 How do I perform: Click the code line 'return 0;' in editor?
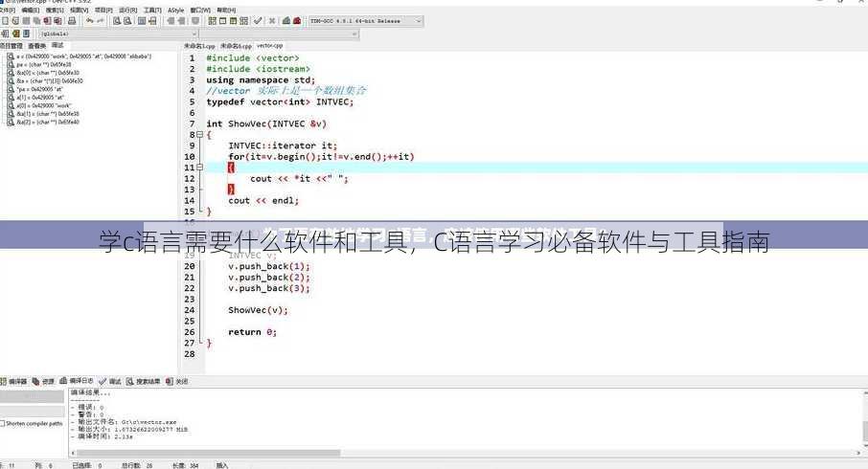click(252, 332)
